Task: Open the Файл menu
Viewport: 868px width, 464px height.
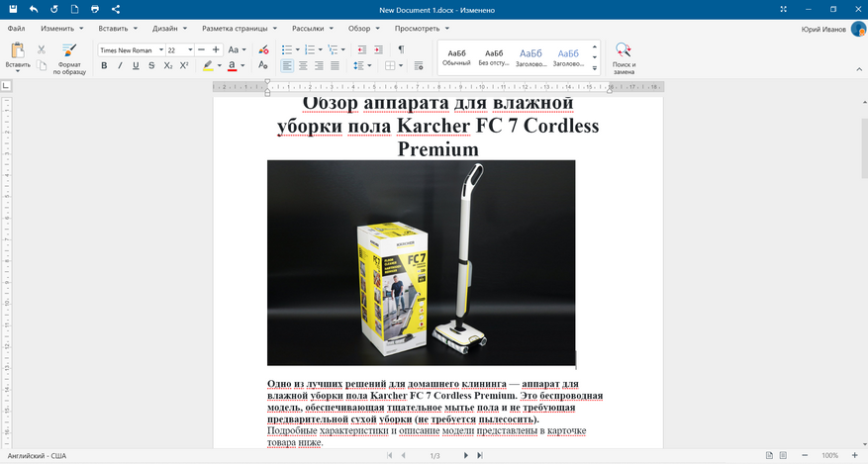Action: (16, 29)
